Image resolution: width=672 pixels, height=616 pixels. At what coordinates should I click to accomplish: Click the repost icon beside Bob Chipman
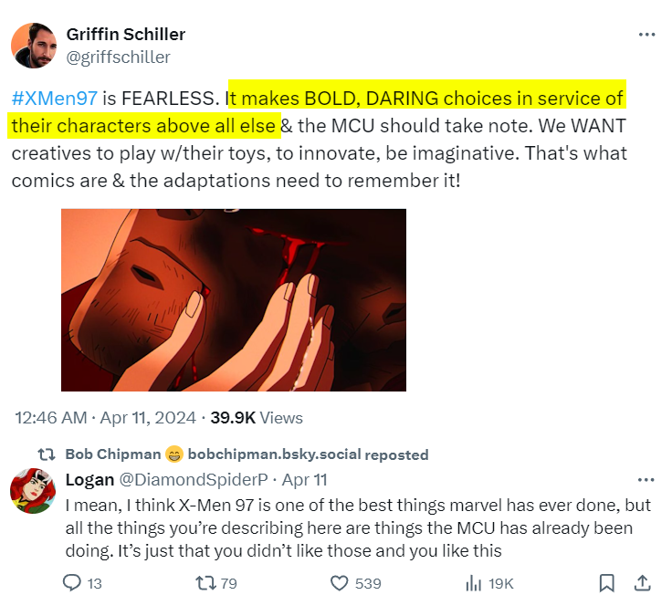[x=47, y=454]
